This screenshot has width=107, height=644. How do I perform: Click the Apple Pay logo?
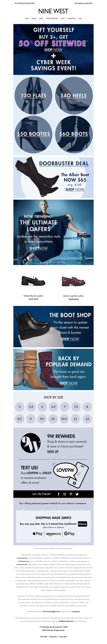click(37, 534)
